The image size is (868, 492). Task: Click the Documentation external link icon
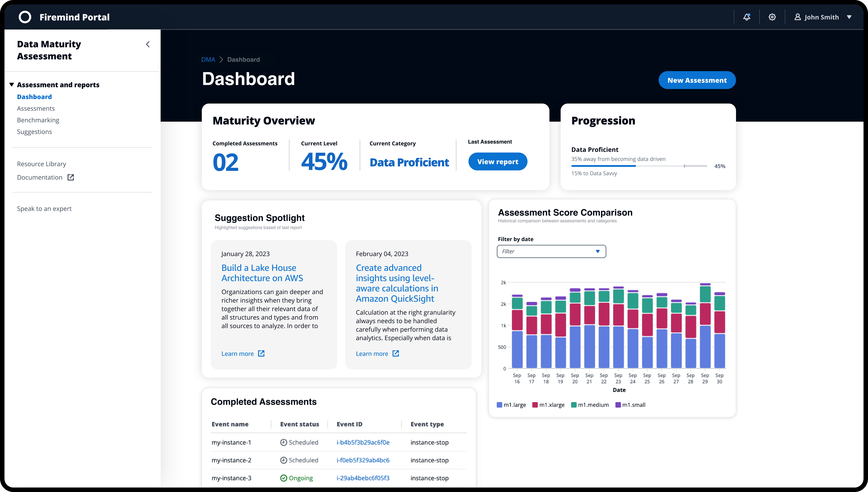click(71, 177)
